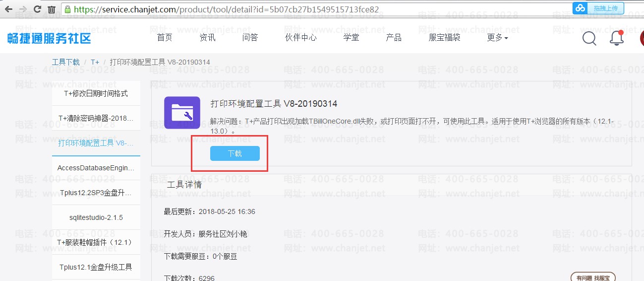Click the green lock security icon
Image resolution: width=644 pixels, height=281 pixels.
coord(67,9)
